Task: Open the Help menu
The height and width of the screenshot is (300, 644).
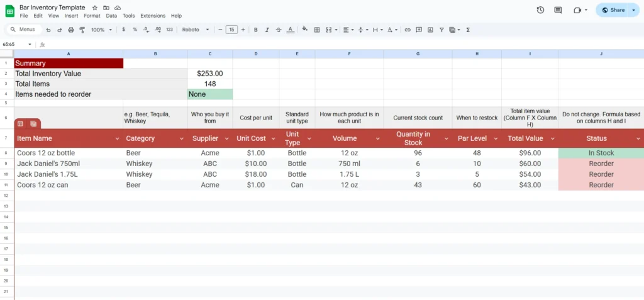Action: pos(176,16)
